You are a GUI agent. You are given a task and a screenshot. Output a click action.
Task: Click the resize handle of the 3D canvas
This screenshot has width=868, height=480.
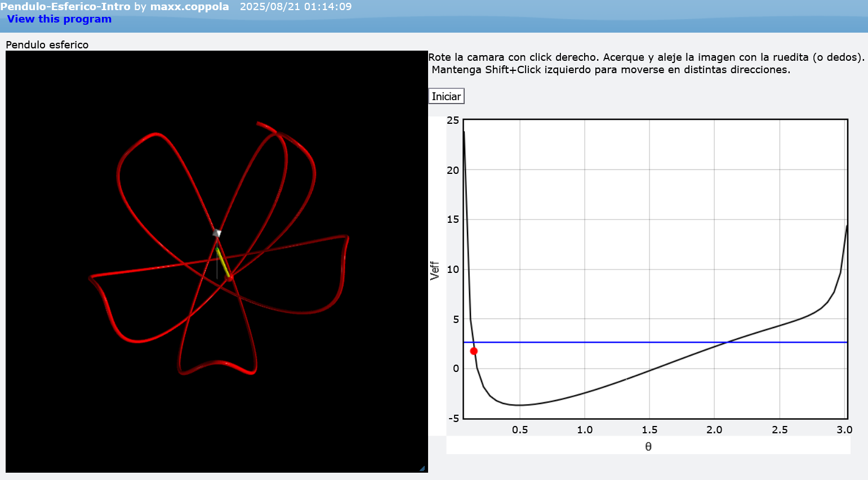422,468
